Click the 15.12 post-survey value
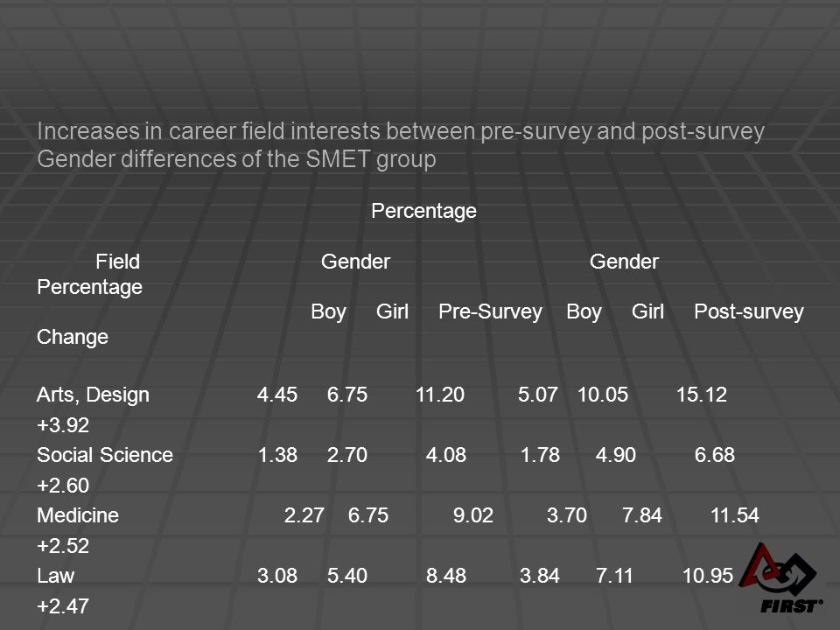 coord(701,395)
